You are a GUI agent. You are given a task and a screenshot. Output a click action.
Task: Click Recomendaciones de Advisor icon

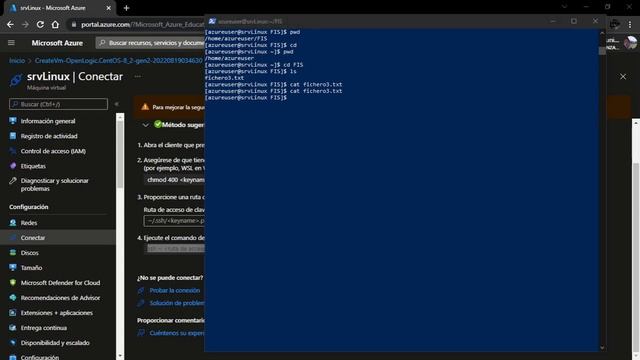pos(13,298)
